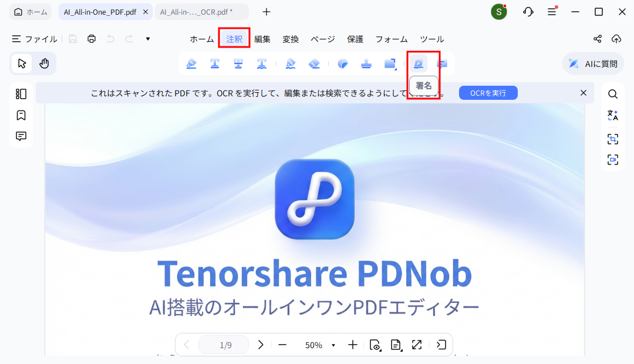Redo the last action
Image resolution: width=634 pixels, height=364 pixels.
click(x=129, y=39)
